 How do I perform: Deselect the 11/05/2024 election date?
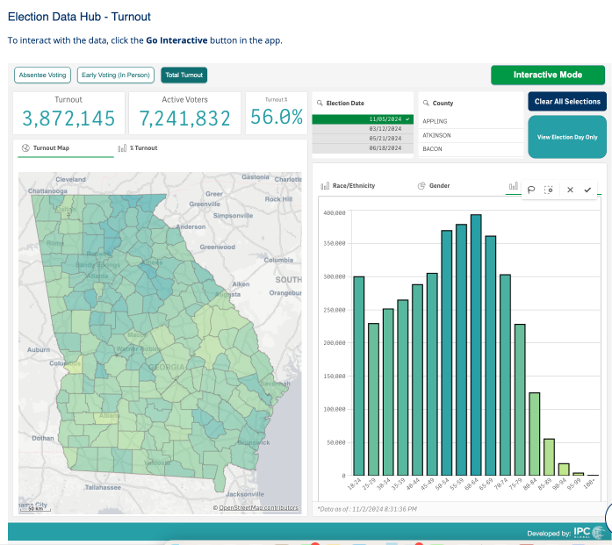tap(362, 119)
